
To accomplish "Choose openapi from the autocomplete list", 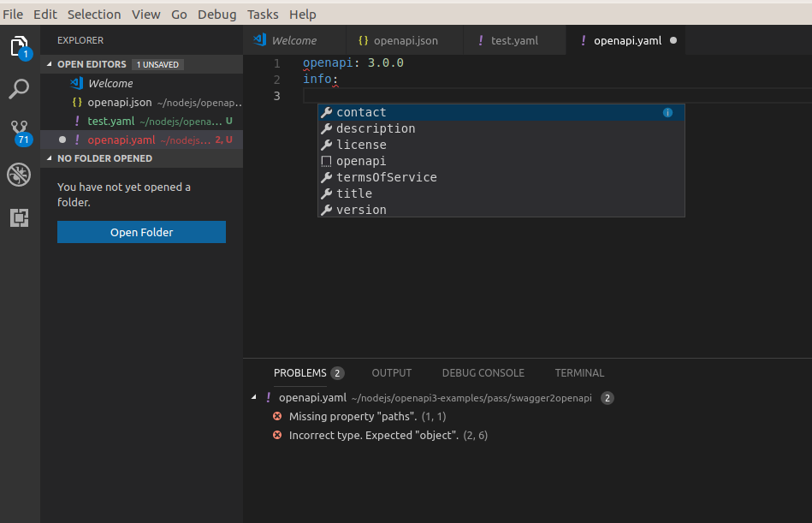I will click(x=501, y=161).
